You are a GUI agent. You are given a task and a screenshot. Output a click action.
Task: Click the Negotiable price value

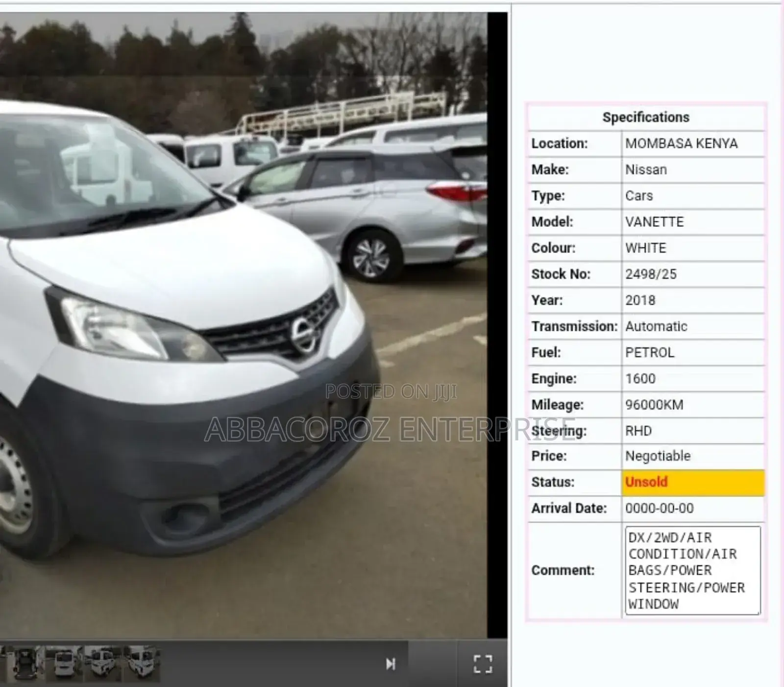pyautogui.click(x=658, y=456)
